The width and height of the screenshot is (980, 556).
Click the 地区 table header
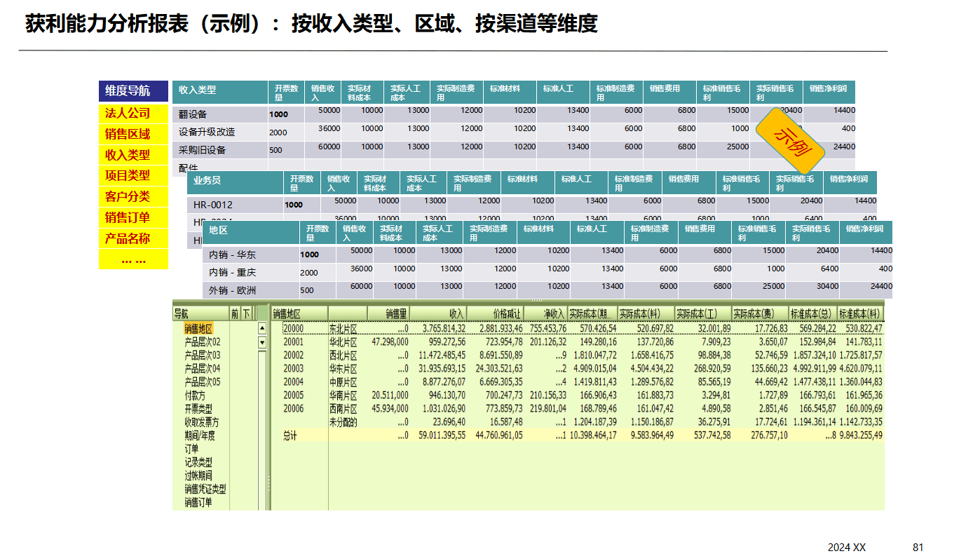(x=251, y=232)
